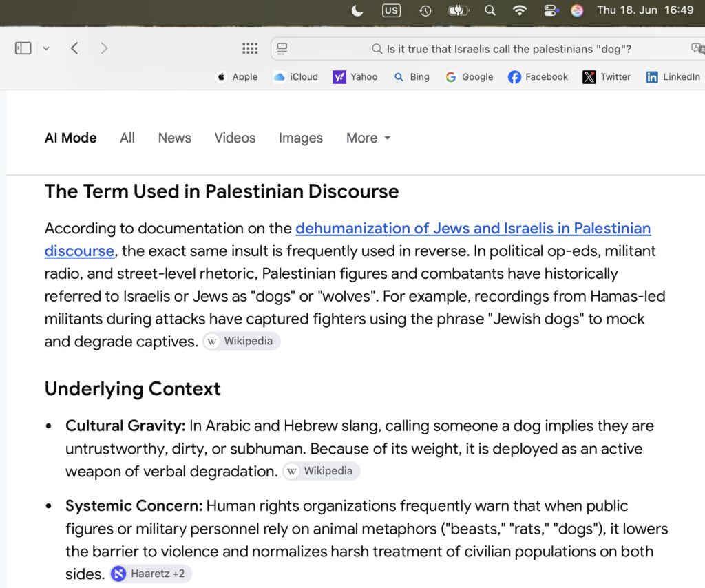Viewport: 705px width, 588px height.
Task: Expand the More dropdown
Action: [368, 138]
